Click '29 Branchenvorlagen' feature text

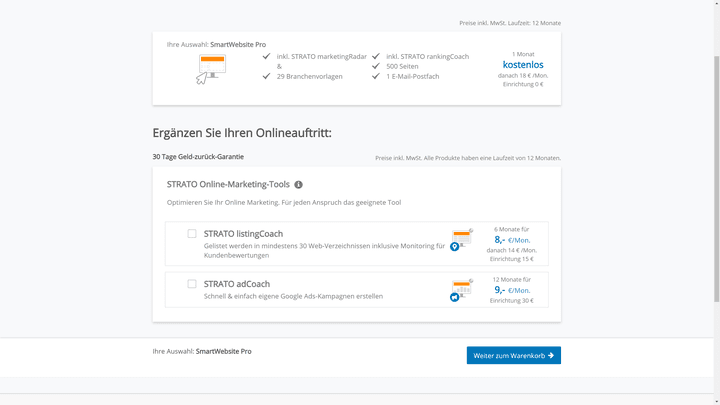(309, 76)
